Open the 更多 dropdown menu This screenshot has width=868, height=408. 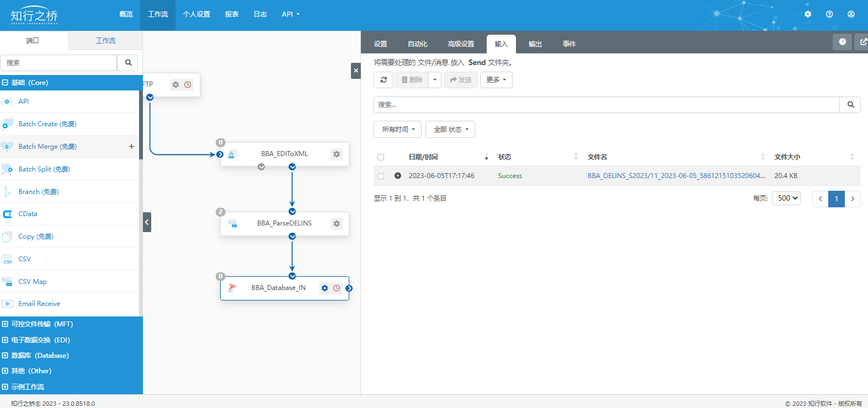[496, 80]
